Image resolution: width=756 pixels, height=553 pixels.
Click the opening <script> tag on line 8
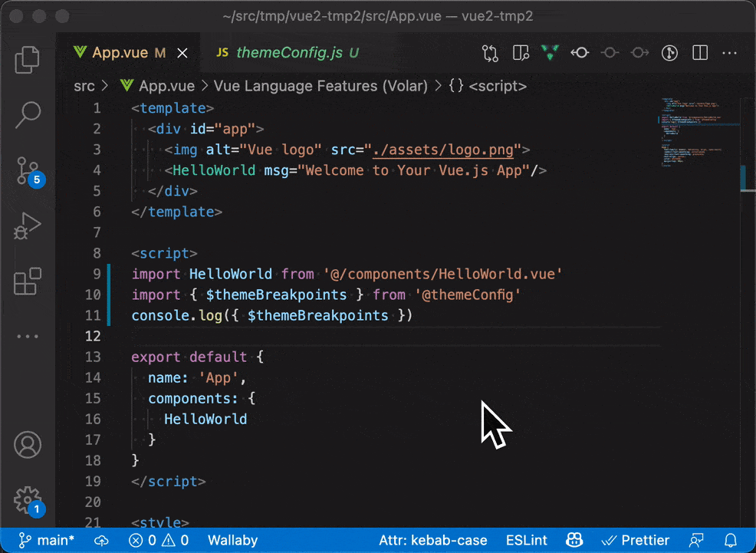click(x=164, y=253)
